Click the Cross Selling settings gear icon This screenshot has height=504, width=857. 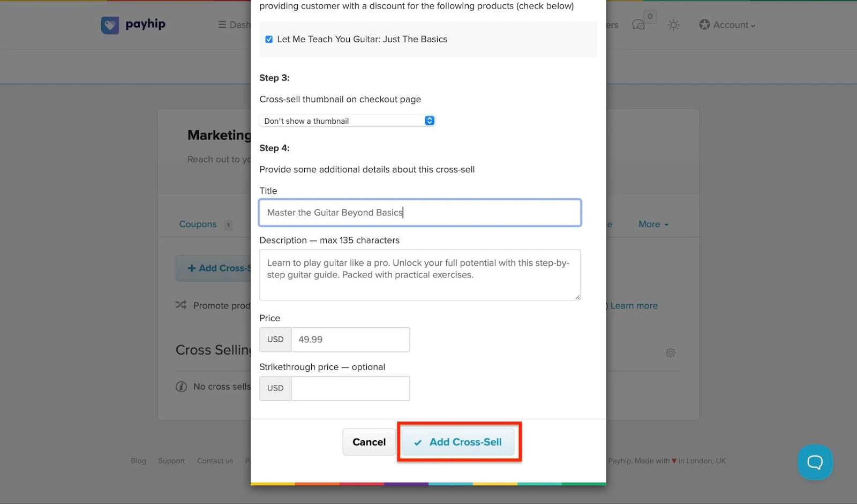[671, 352]
